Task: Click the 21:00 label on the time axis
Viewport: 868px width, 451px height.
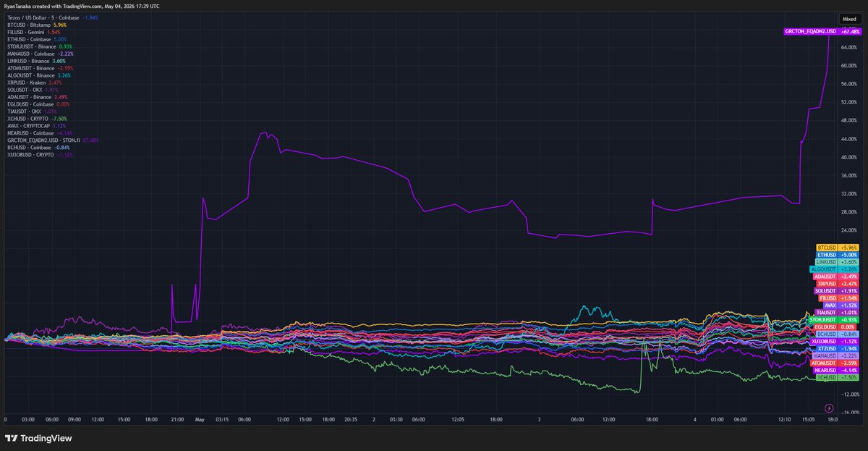Action: pos(177,419)
